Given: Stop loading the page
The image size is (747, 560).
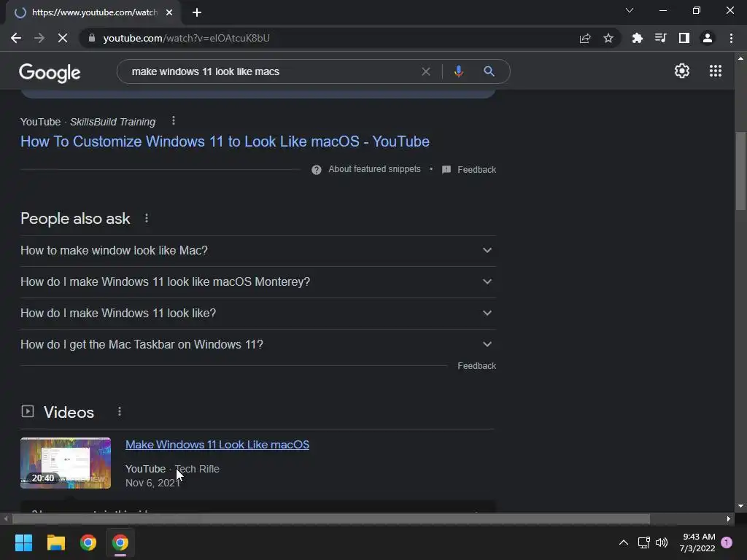Looking at the screenshot, I should (x=63, y=38).
